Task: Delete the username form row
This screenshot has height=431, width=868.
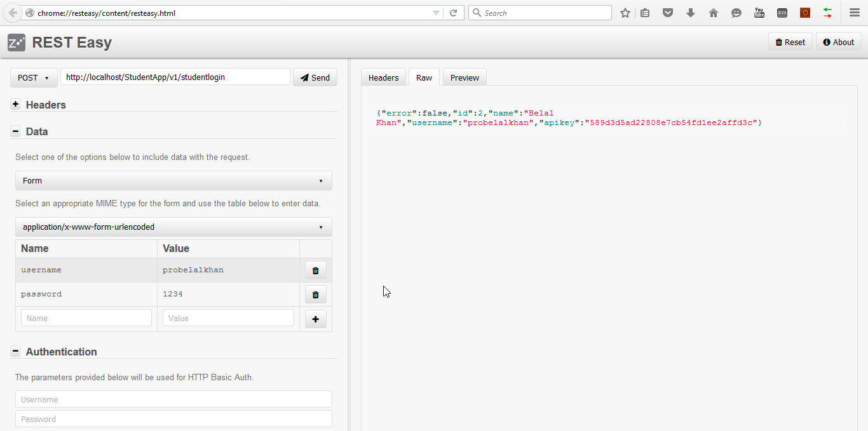Action: [x=316, y=270]
